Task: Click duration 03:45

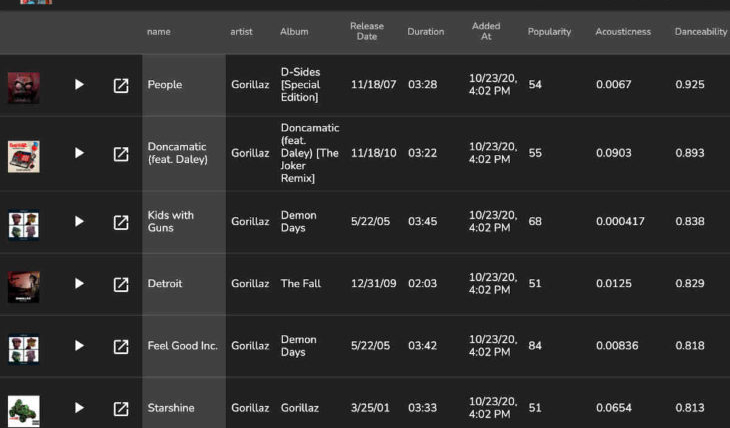Action: click(x=423, y=222)
